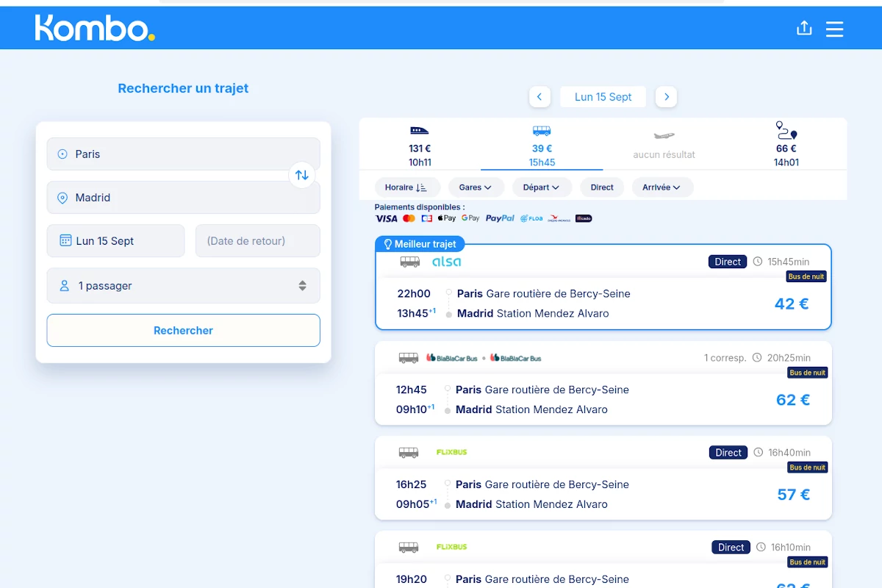
Task: Click the Flixbus logo on 19h20 trip
Action: [x=451, y=547]
